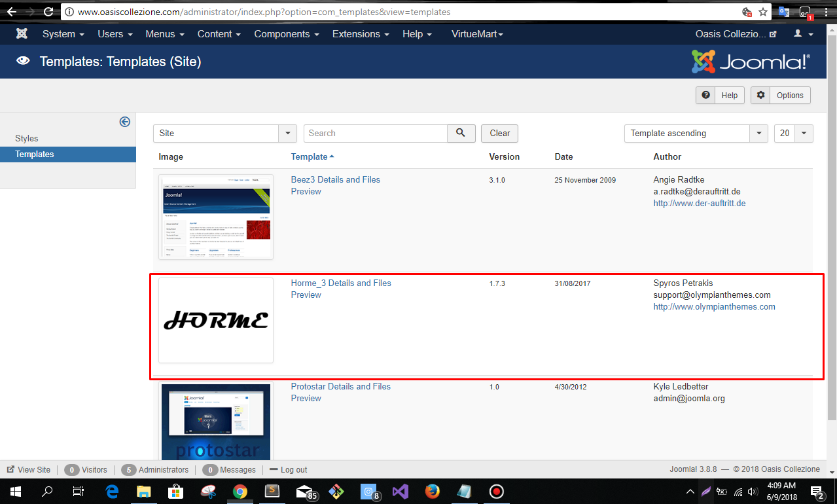Open Horme_3 Details and Files
This screenshot has width=837, height=504.
tap(341, 283)
